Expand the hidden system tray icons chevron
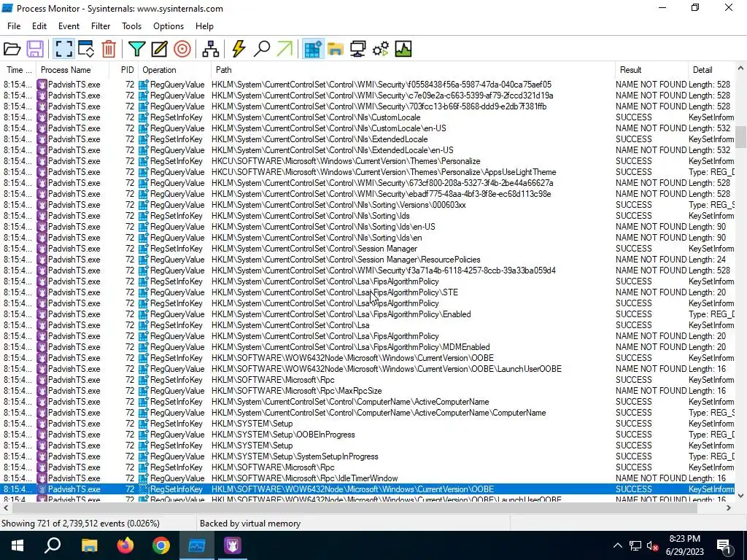Viewport: 747px width, 560px height. pos(617,545)
